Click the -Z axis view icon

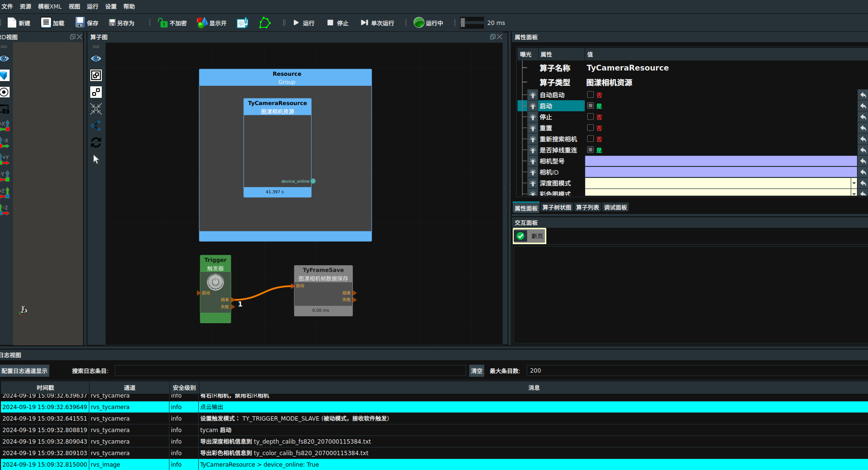5,210
